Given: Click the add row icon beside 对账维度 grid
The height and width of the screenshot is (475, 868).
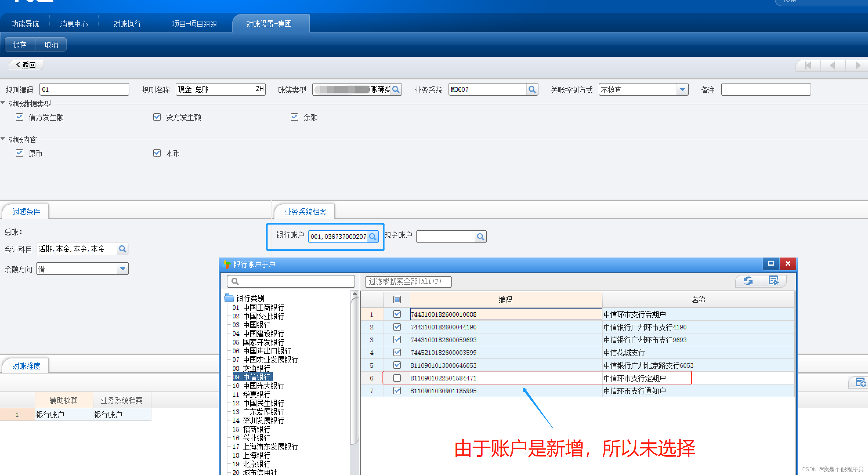Looking at the screenshot, I should coord(860,382).
